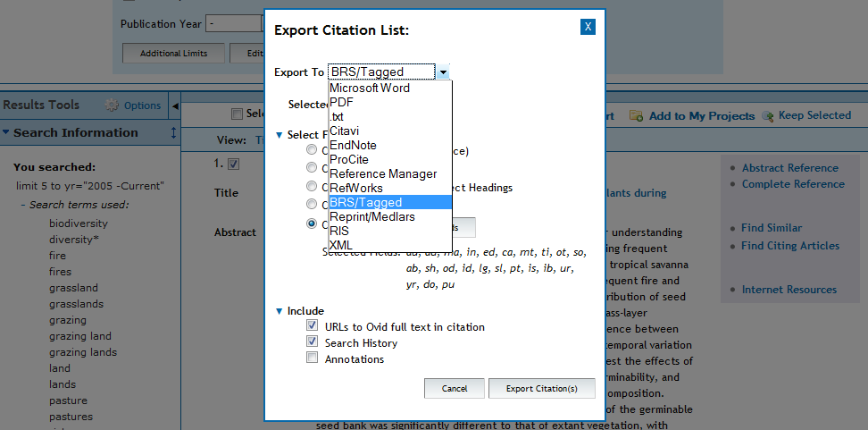The image size is (868, 430).
Task: Click the Publication Year from field
Action: (233, 24)
